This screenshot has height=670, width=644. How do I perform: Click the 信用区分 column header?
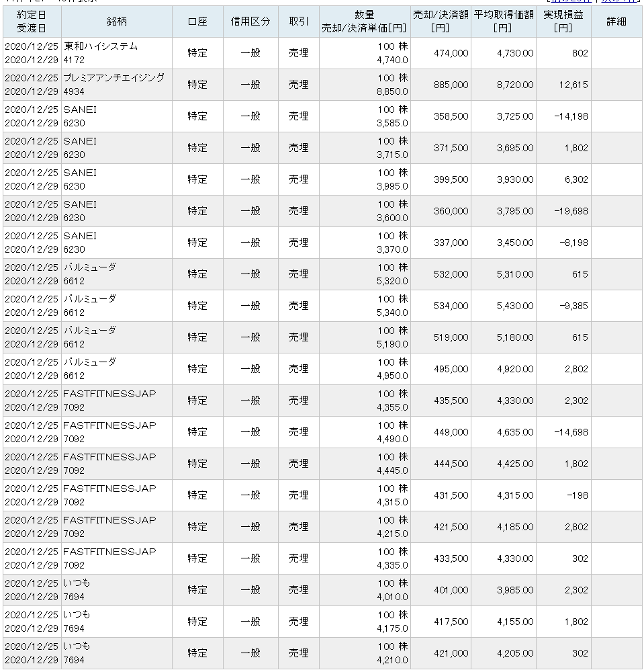pyautogui.click(x=250, y=22)
